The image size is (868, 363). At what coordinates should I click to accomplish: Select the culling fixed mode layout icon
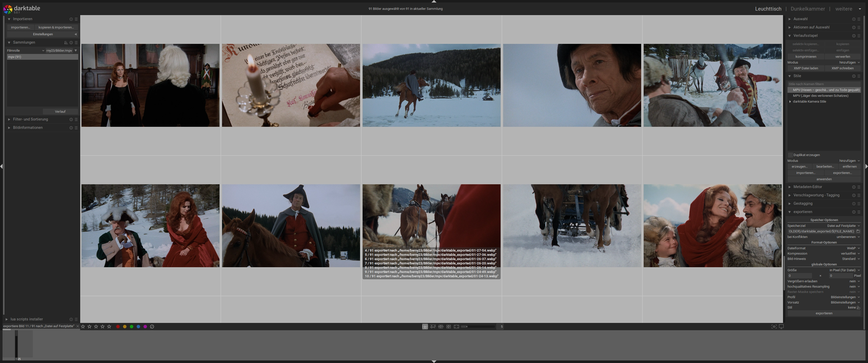(x=441, y=327)
